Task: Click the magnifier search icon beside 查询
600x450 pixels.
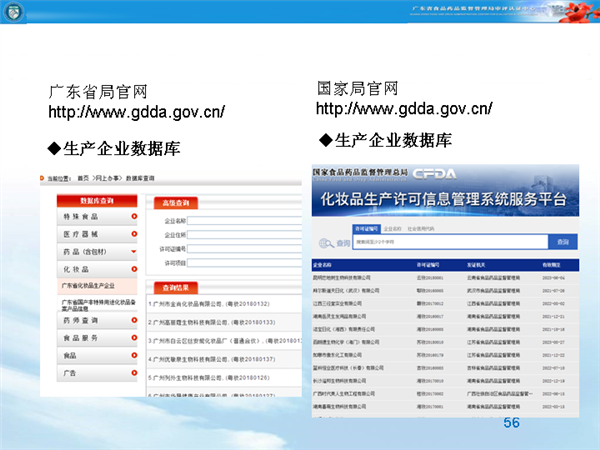Action: point(325,242)
